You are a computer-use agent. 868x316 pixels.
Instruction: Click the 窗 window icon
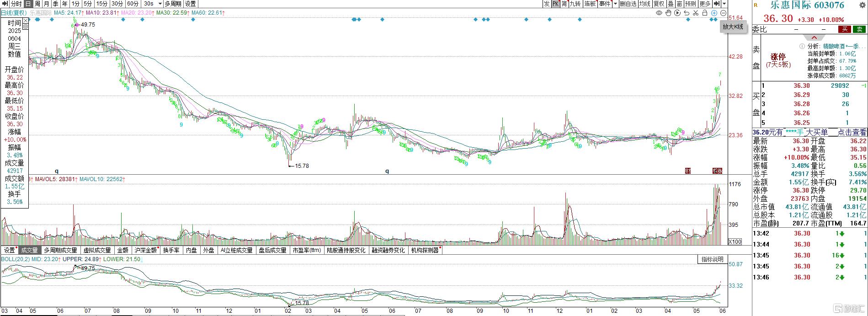(679, 4)
